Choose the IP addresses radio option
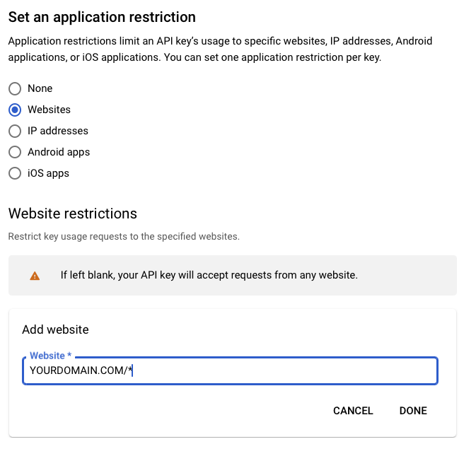Image resolution: width=476 pixels, height=456 pixels. pyautogui.click(x=14, y=131)
